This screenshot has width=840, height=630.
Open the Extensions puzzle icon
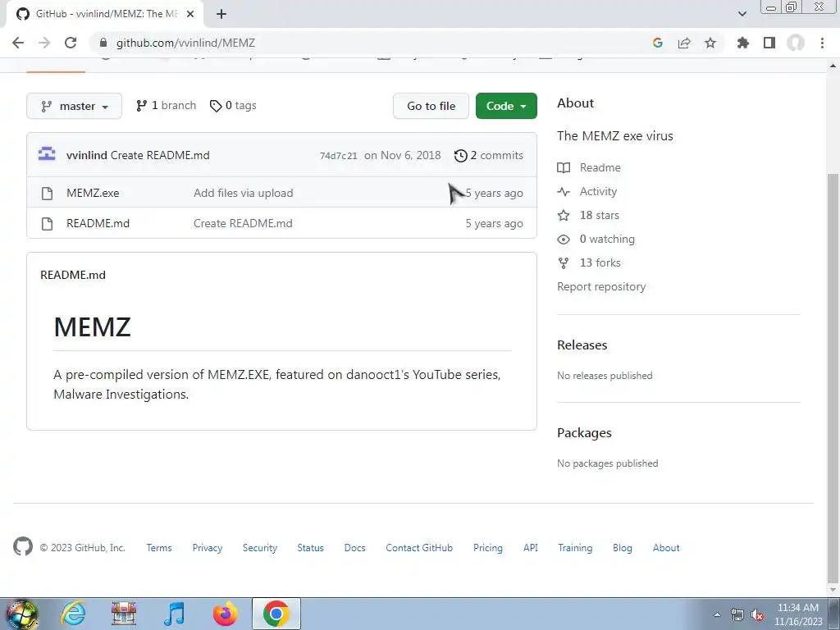[x=742, y=43]
